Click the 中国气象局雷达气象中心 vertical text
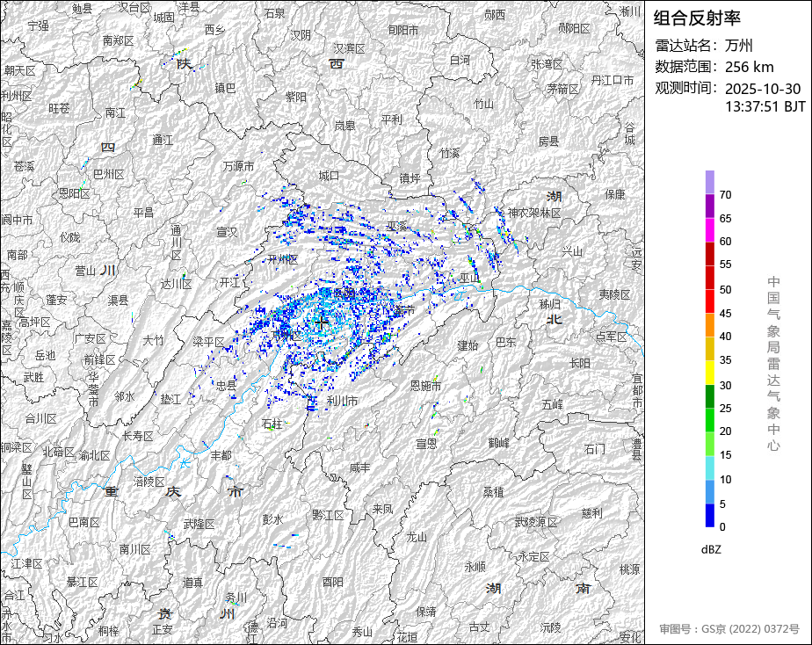812x645 pixels. (x=773, y=364)
